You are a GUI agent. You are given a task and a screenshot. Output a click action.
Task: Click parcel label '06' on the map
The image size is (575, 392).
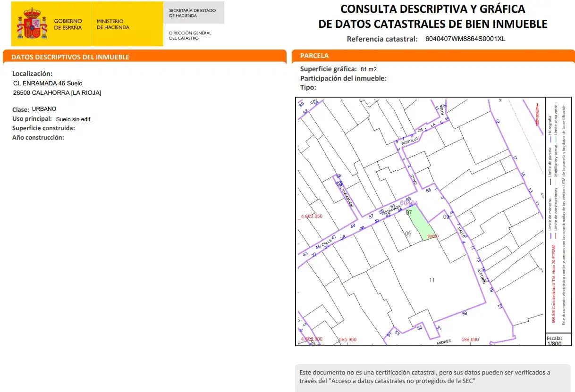[408, 234]
